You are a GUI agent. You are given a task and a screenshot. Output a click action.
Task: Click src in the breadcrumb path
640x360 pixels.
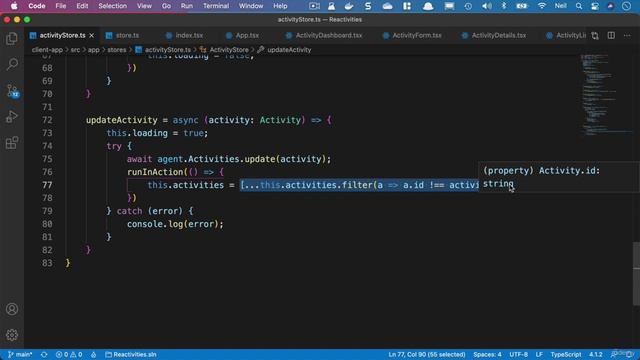coord(76,50)
